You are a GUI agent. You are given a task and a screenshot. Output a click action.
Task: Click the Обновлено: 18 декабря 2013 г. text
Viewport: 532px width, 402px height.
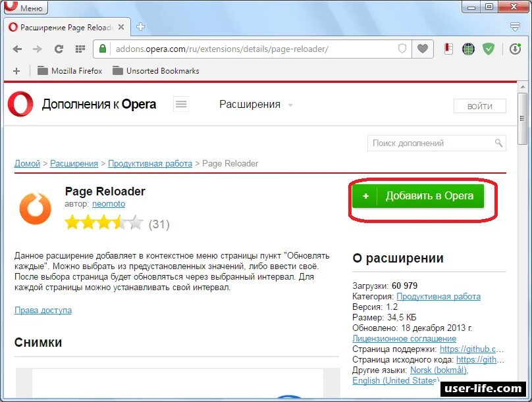[x=412, y=328]
